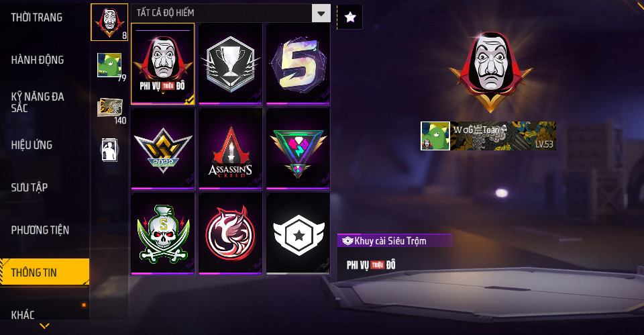The image size is (644, 335).
Task: Open the Sưu Tập section
Action: (29, 187)
